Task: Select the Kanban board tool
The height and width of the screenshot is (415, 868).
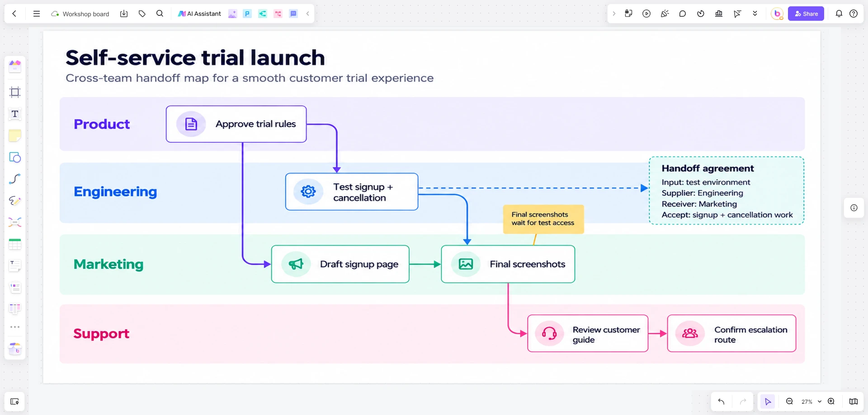Action: [x=15, y=309]
